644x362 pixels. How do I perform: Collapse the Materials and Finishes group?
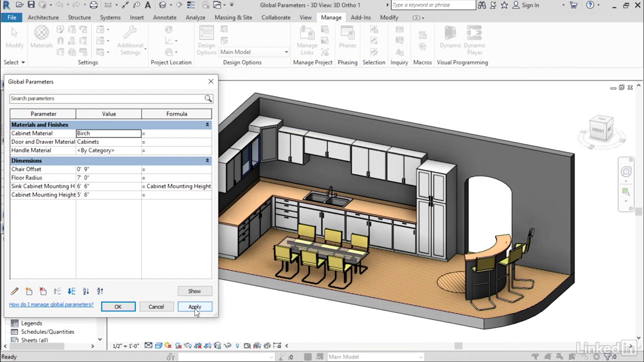pyautogui.click(x=207, y=125)
